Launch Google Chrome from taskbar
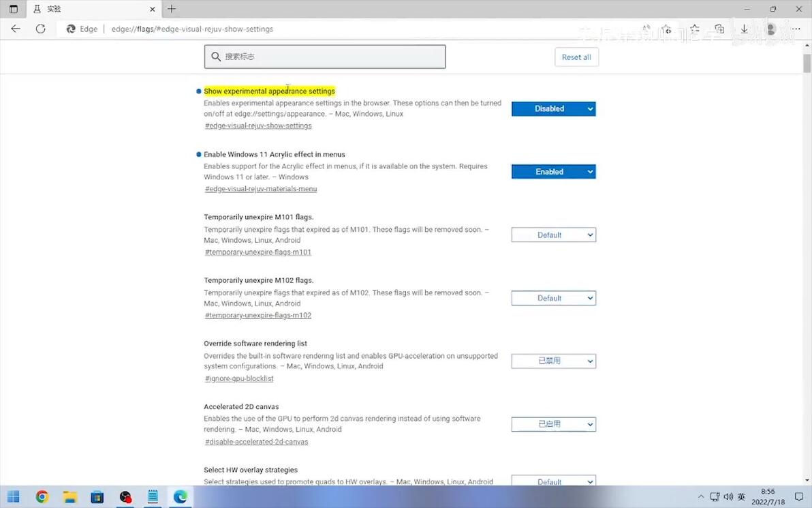 point(42,496)
